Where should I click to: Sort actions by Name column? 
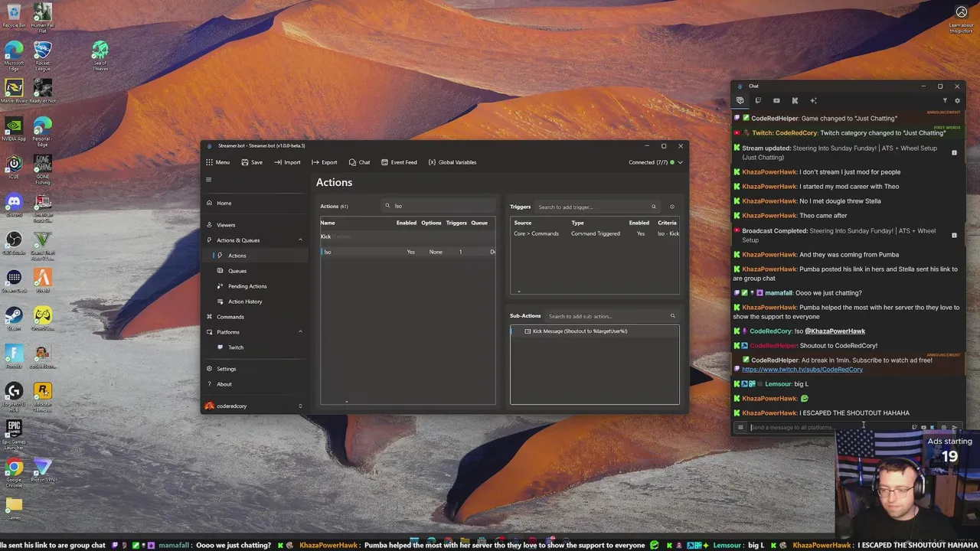(x=328, y=223)
